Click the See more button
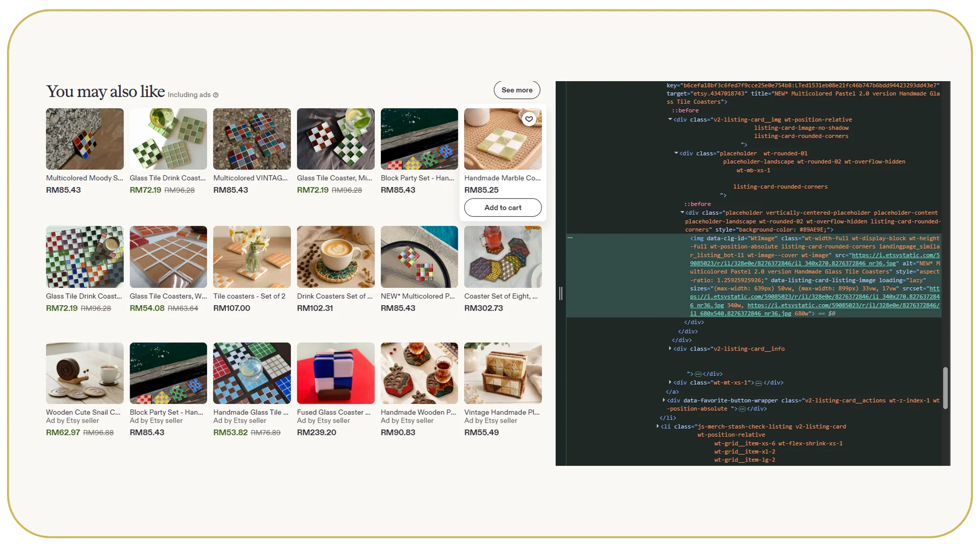Image resolution: width=980 pixels, height=547 pixels. point(517,90)
